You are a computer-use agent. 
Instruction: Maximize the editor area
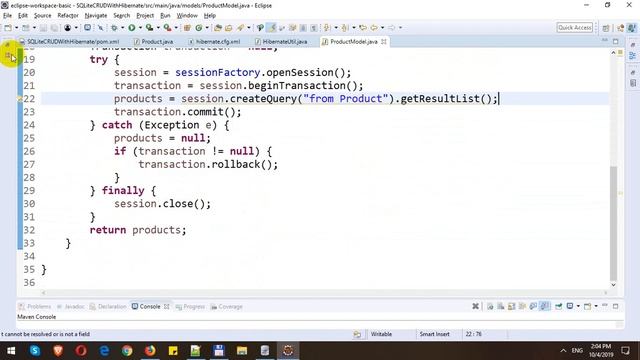[x=616, y=41]
